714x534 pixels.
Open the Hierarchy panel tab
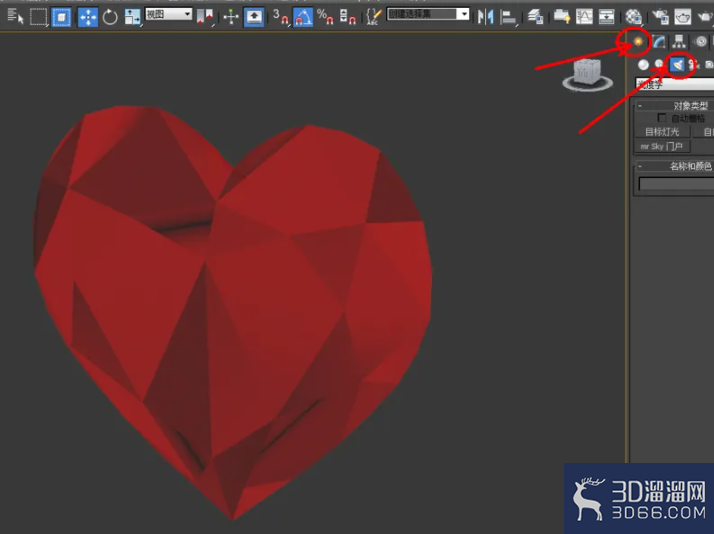[x=679, y=42]
